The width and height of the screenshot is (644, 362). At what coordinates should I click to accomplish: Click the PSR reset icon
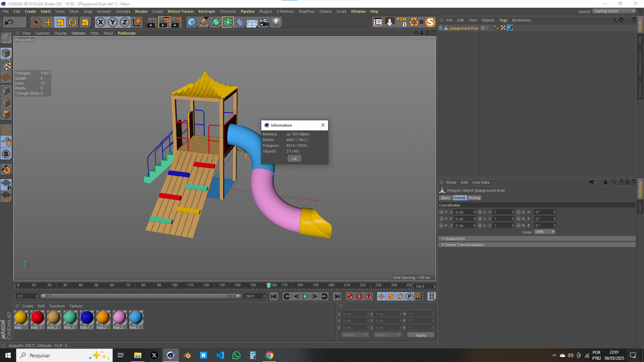[402, 22]
